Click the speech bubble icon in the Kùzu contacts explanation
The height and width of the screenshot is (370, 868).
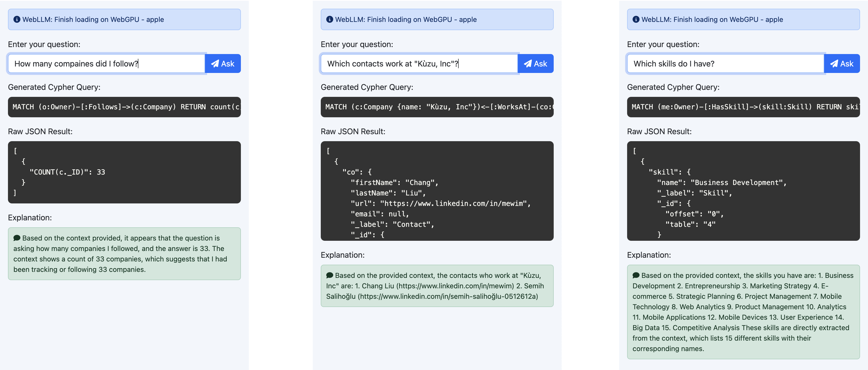(x=329, y=275)
